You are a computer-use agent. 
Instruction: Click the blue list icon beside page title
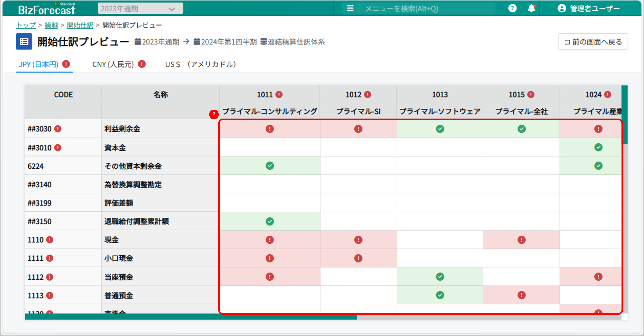(24, 41)
